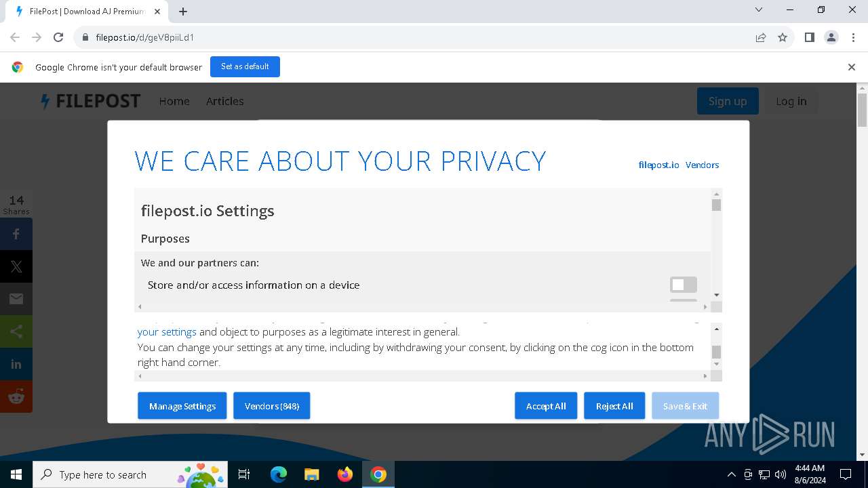
Task: Click the page main scrollbar thumb
Action: tap(862, 110)
